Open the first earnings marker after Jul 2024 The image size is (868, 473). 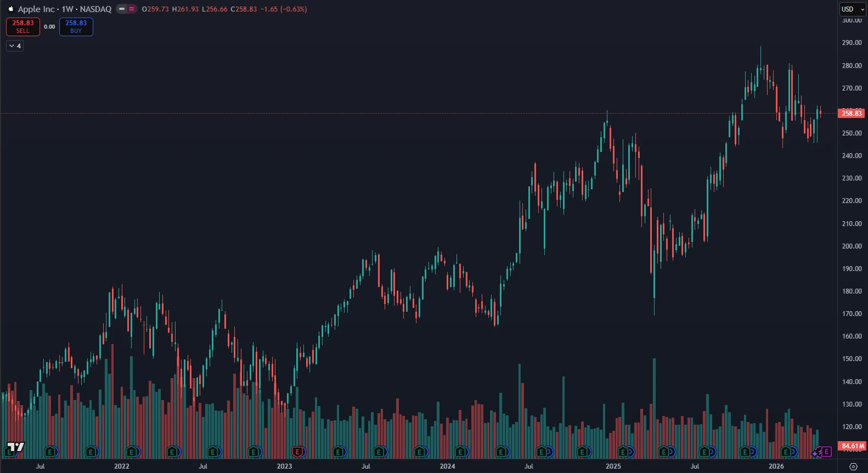click(x=542, y=452)
